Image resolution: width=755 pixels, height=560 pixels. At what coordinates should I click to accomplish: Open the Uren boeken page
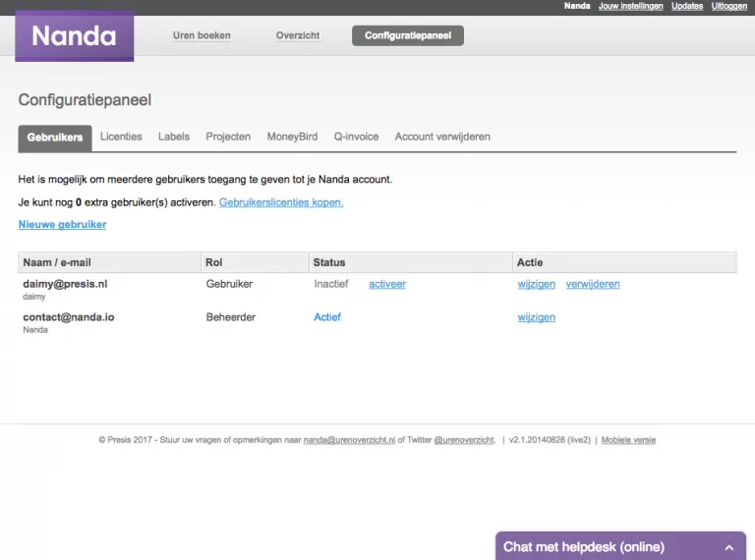coord(202,35)
